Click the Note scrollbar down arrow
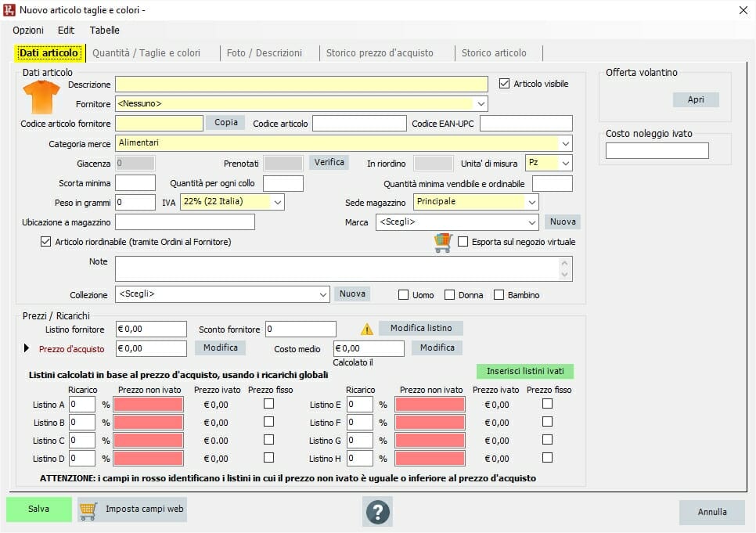Screen dimensions: 756x533 pyautogui.click(x=564, y=275)
